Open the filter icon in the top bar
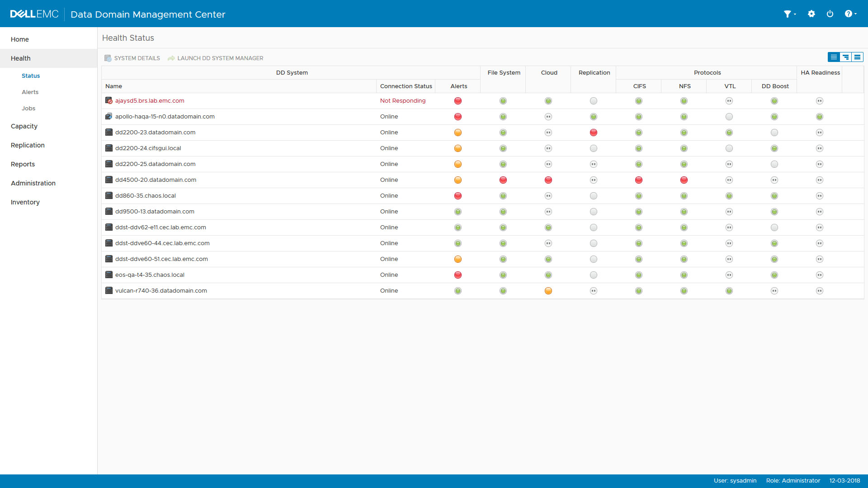Image resolution: width=868 pixels, height=488 pixels. point(788,14)
